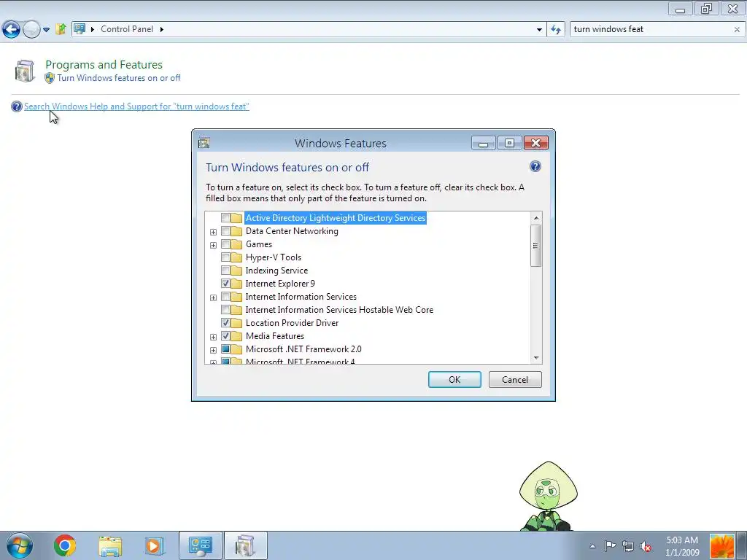747x560 pixels.
Task: Expand the Media Features node
Action: (214, 337)
